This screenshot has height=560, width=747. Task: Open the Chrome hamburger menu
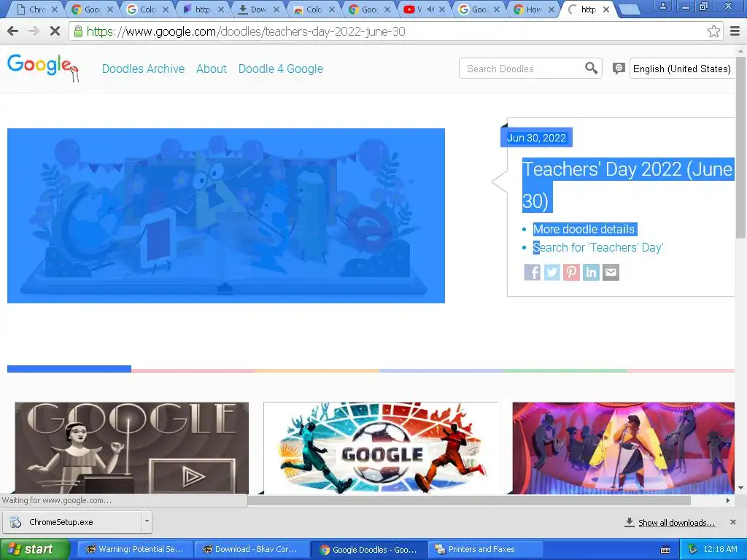coord(735,31)
